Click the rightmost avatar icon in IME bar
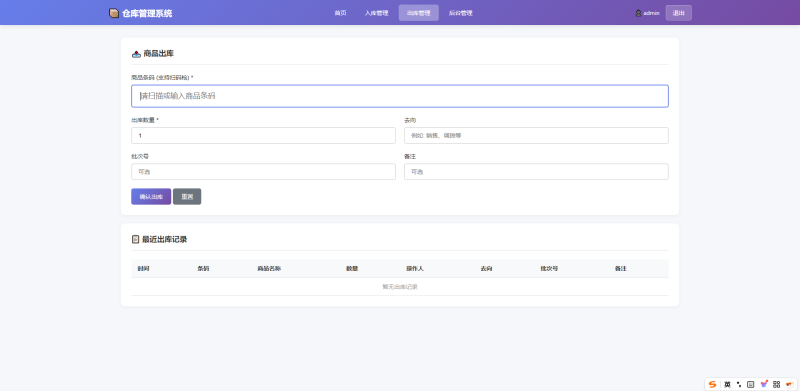The width and height of the screenshot is (800, 391). pyautogui.click(x=789, y=384)
